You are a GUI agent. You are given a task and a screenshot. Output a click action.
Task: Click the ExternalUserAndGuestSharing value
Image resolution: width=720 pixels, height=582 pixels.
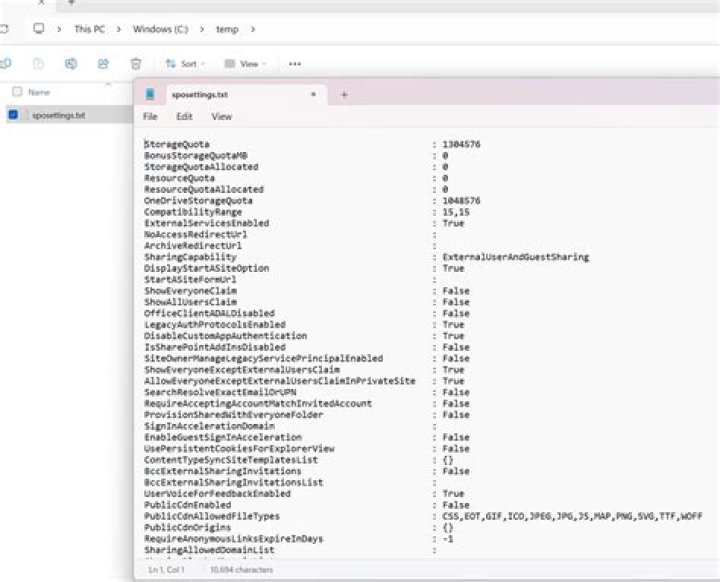tap(516, 257)
